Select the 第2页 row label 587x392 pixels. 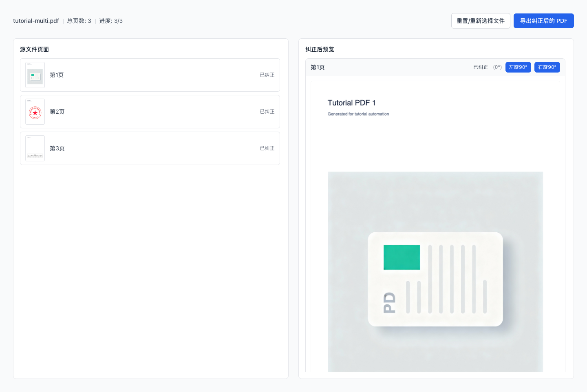(57, 112)
